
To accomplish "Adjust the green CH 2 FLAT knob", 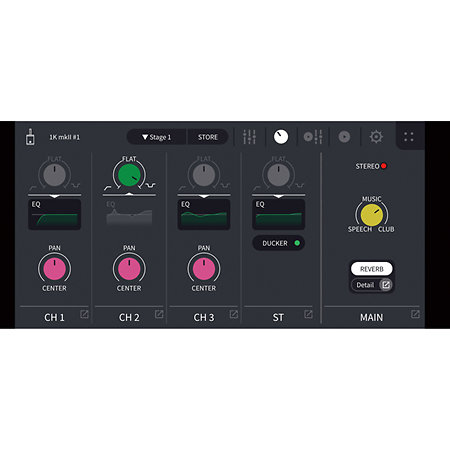I will pos(129,175).
